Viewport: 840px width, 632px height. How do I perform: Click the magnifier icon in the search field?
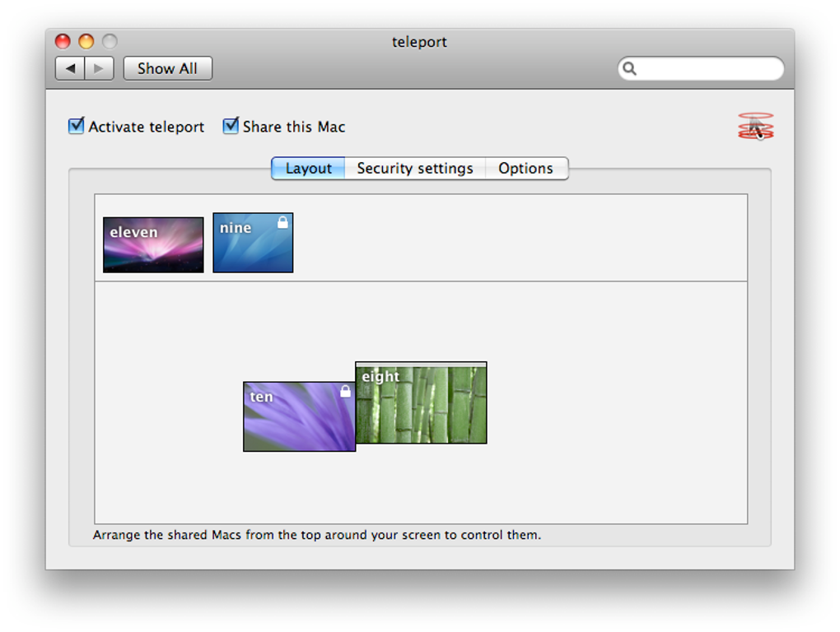(x=630, y=68)
